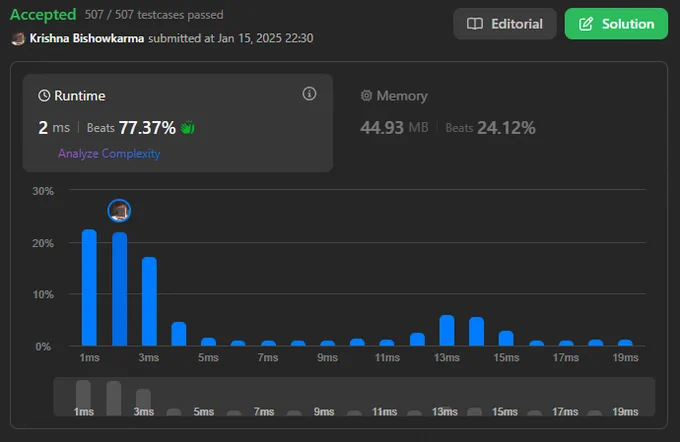Click the 507 / 507 testcases passed text
Screen dimensions: 680x442
pyautogui.click(x=154, y=15)
